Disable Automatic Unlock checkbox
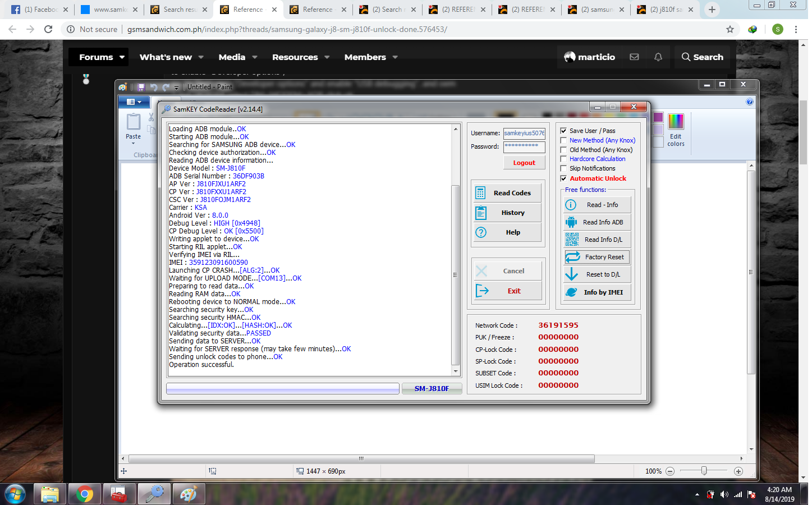Viewport: 812px width, 505px height. 563,178
